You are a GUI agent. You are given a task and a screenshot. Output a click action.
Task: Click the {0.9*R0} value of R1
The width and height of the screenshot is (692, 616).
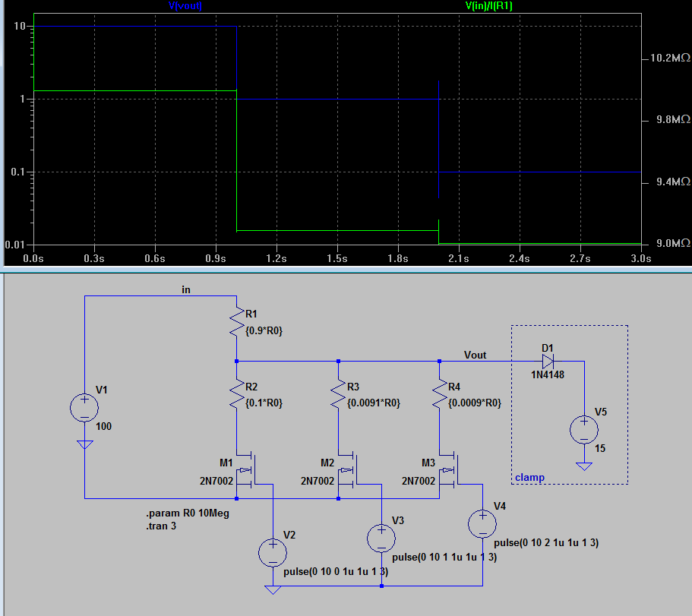tap(264, 330)
